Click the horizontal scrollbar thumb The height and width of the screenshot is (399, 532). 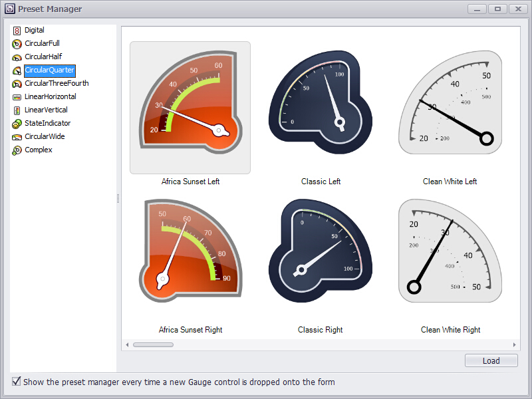tap(153, 344)
